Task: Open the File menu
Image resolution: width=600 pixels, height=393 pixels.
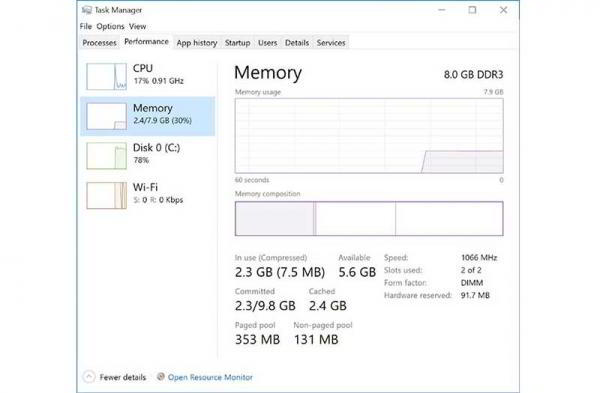Action: 86,26
